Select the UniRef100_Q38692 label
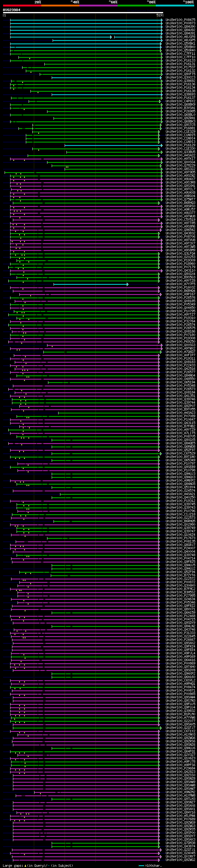Image resolution: width=197 pixels, height=868 pixels. 180,81
